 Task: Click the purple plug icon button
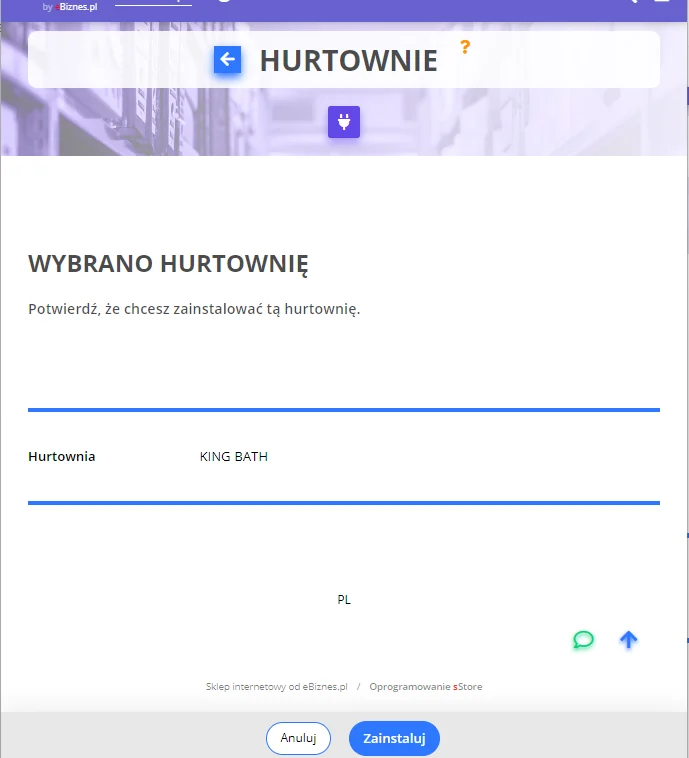344,122
